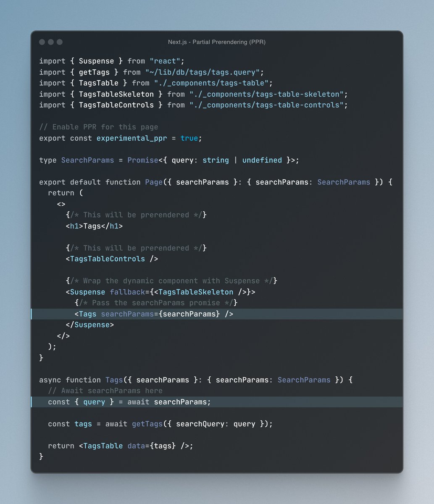Click highlighted line "<Tags searchParams={searchParams} />"
The width and height of the screenshot is (434, 504).
(217, 314)
